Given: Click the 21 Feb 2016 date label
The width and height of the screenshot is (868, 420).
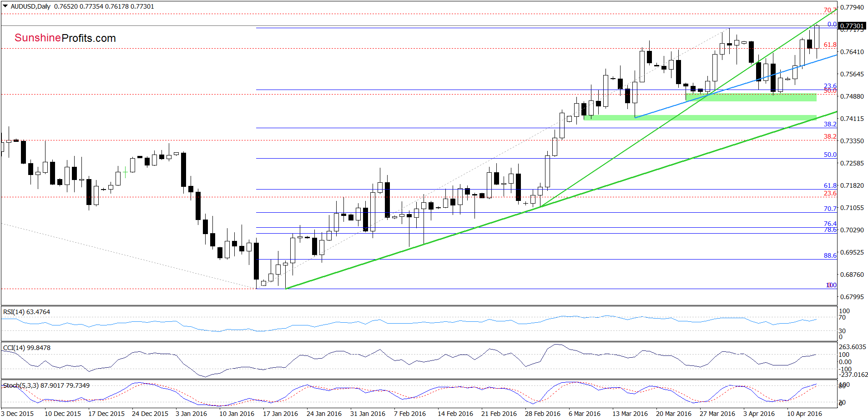Looking at the screenshot, I should (499, 414).
